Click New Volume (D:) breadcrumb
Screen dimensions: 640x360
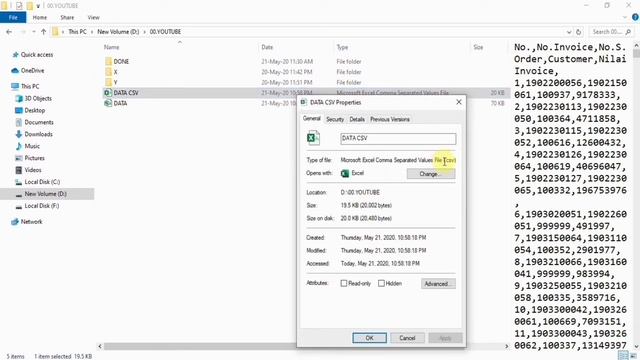(x=118, y=31)
